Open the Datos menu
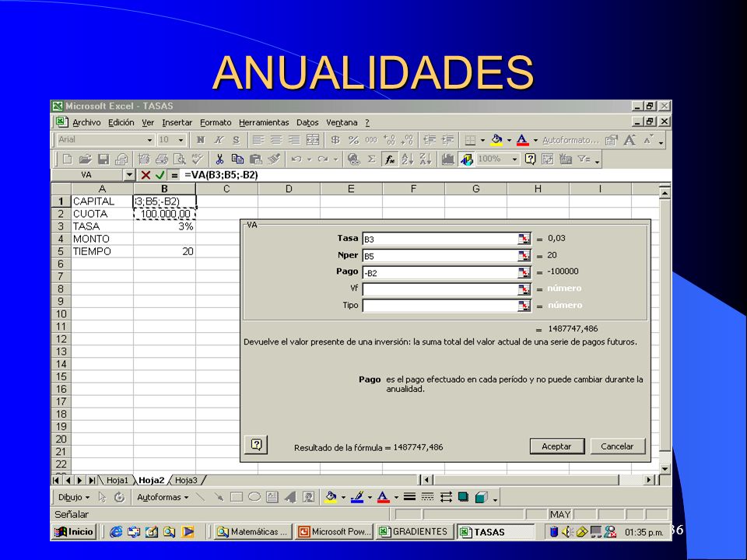This screenshot has width=747, height=560. (307, 122)
